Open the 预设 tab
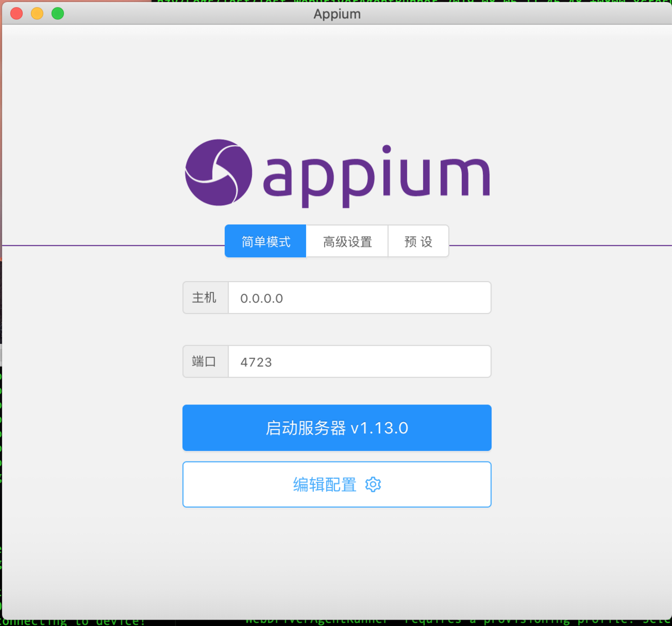 click(x=418, y=241)
